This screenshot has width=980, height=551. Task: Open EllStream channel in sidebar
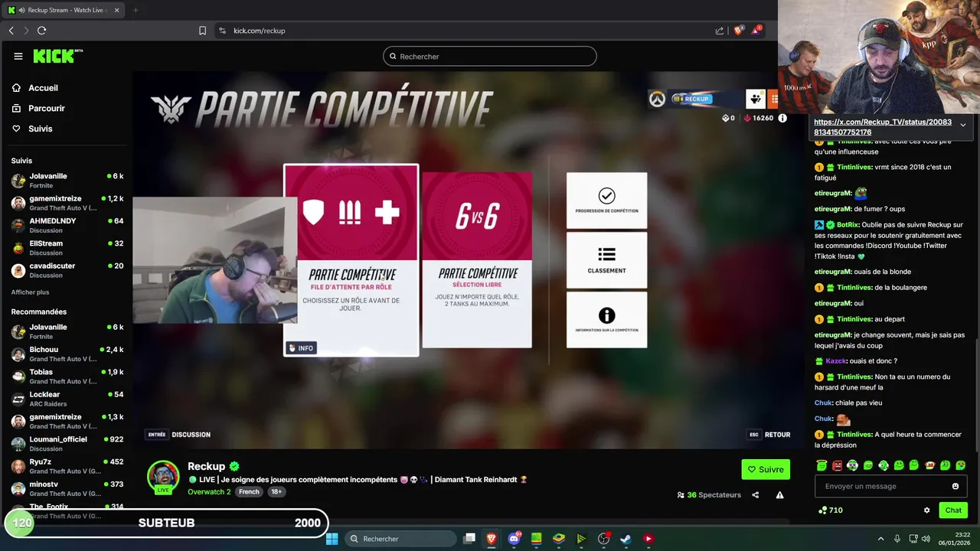pos(67,247)
